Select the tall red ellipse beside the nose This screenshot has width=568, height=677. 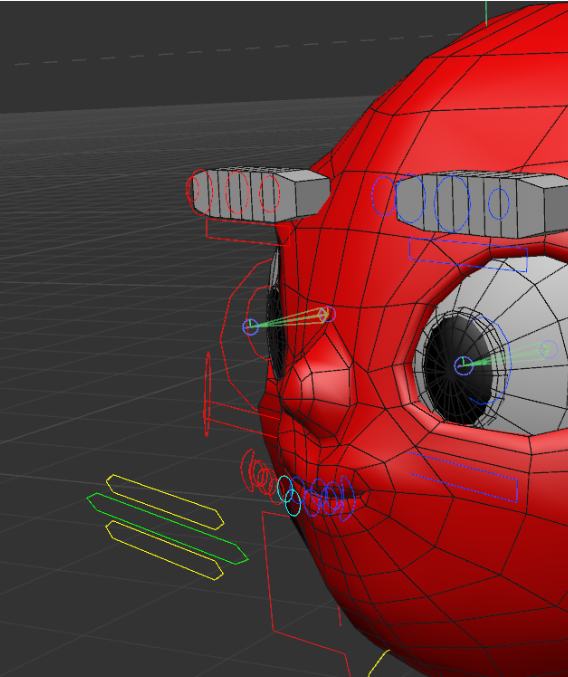pos(207,394)
